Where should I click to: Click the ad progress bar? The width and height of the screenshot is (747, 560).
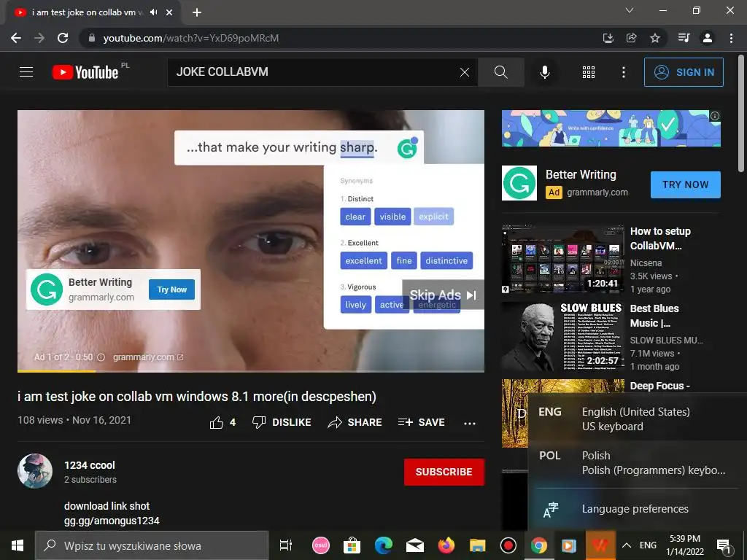tap(251, 371)
